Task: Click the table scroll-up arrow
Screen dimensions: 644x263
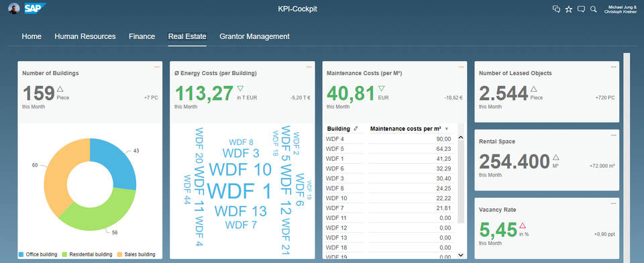Action: coord(460,138)
